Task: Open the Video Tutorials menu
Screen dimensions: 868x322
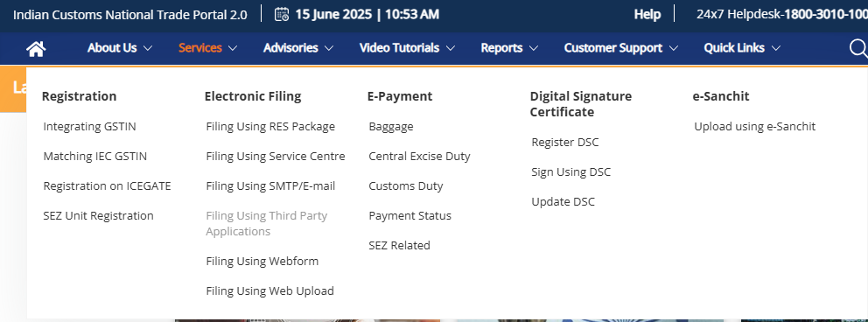Action: (399, 48)
